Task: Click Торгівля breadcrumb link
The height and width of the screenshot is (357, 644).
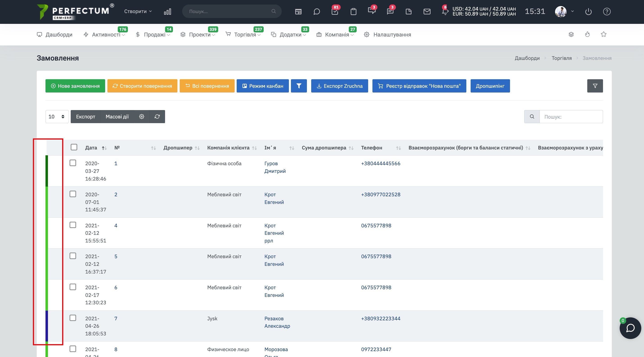Action: (562, 58)
